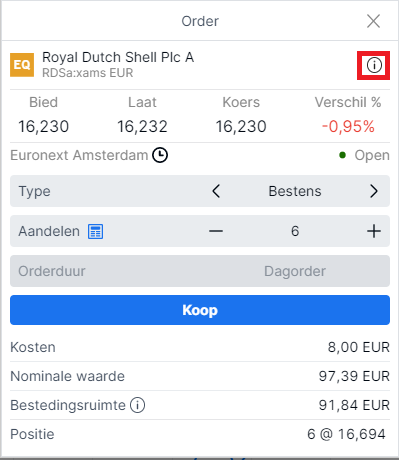Open the Bestens type selector

pyautogui.click(x=295, y=191)
